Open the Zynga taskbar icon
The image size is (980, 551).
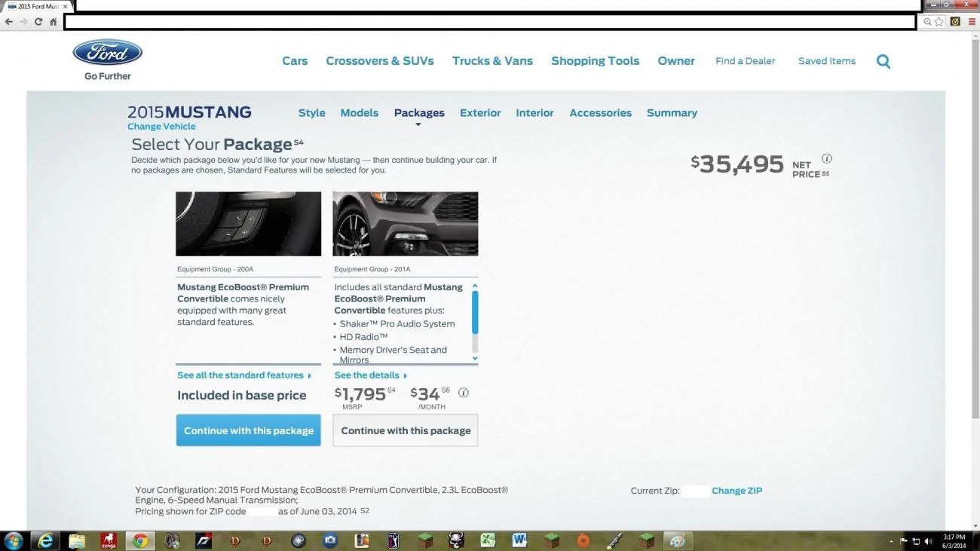coord(109,540)
